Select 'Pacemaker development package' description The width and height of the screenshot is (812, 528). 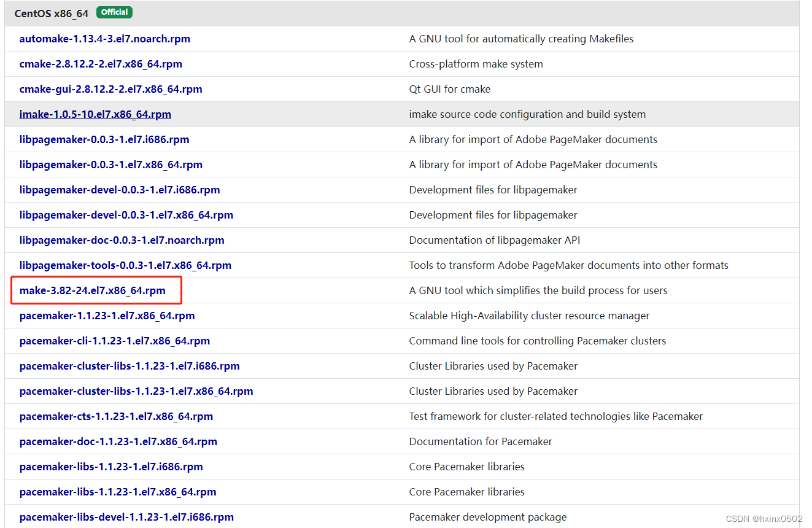488,517
